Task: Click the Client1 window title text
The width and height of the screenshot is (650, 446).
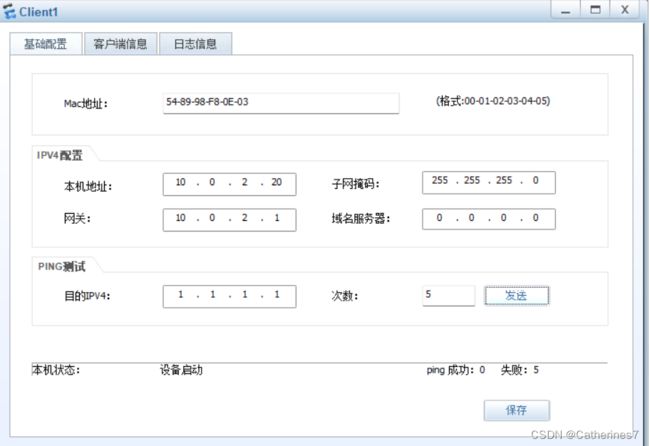Action: click(x=38, y=12)
